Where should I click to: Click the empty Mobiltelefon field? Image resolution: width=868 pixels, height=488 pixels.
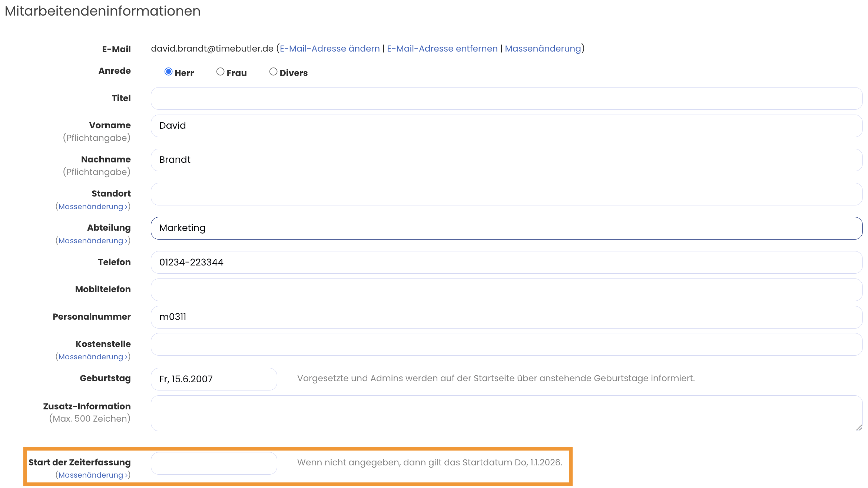pyautogui.click(x=506, y=290)
